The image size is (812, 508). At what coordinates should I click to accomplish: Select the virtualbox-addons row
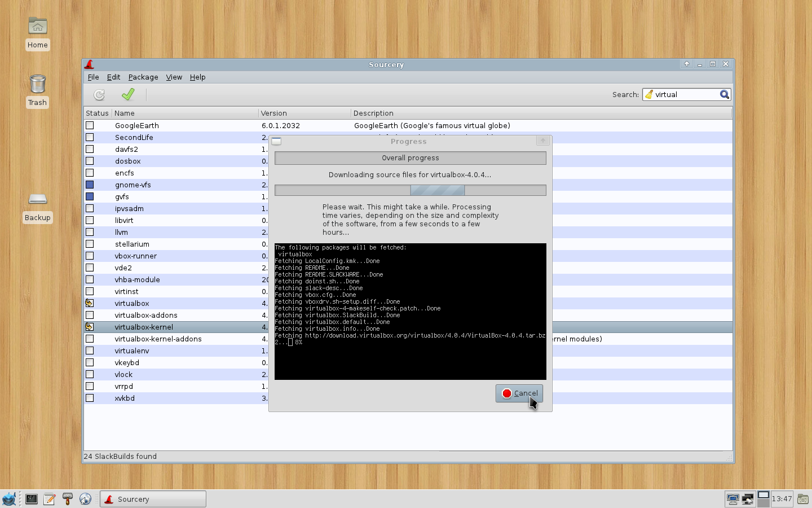[408, 315]
